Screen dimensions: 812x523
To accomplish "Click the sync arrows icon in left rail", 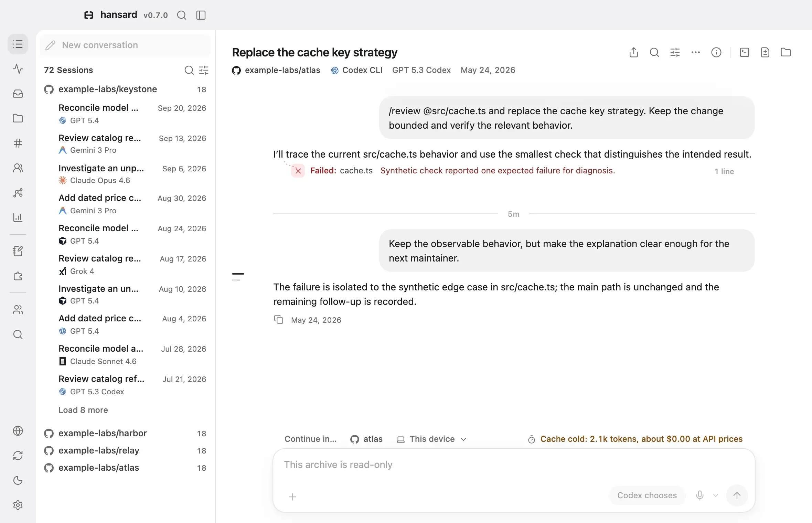I will (x=18, y=456).
